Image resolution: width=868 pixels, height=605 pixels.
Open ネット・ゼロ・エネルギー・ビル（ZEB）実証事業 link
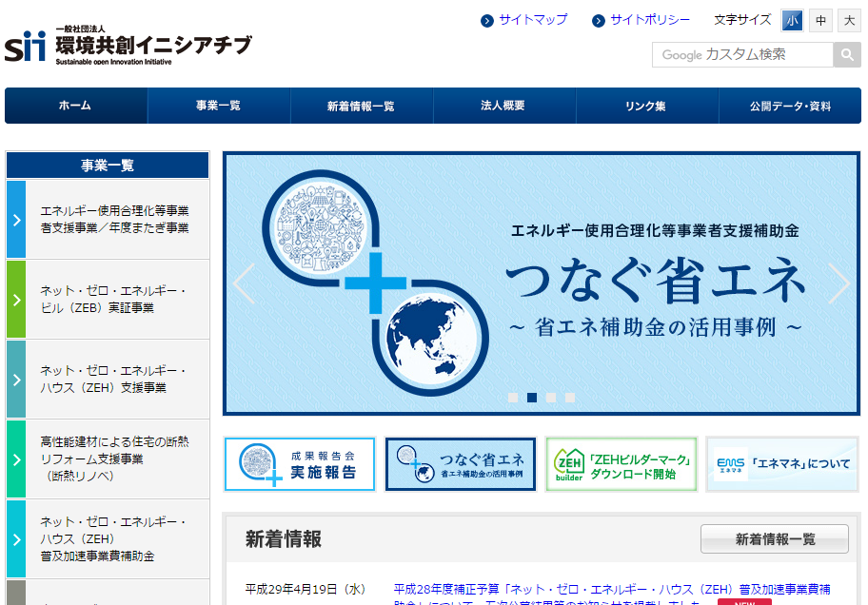[x=113, y=300]
